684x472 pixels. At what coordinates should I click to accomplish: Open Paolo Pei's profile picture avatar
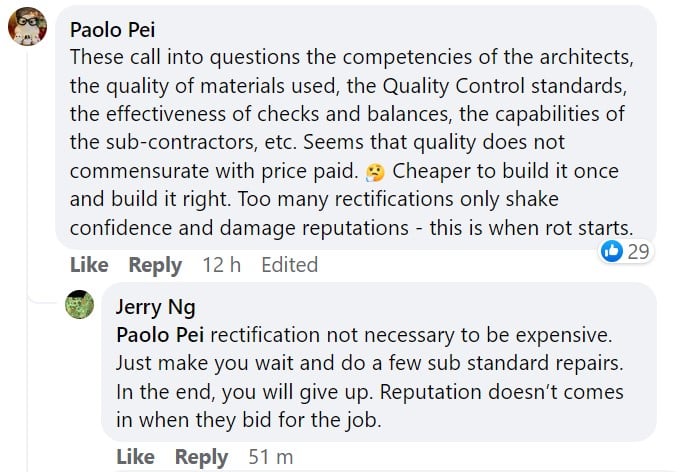27,26
